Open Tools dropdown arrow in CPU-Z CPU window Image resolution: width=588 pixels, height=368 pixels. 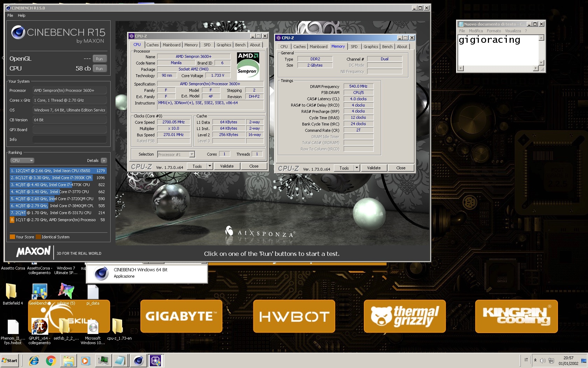(210, 166)
